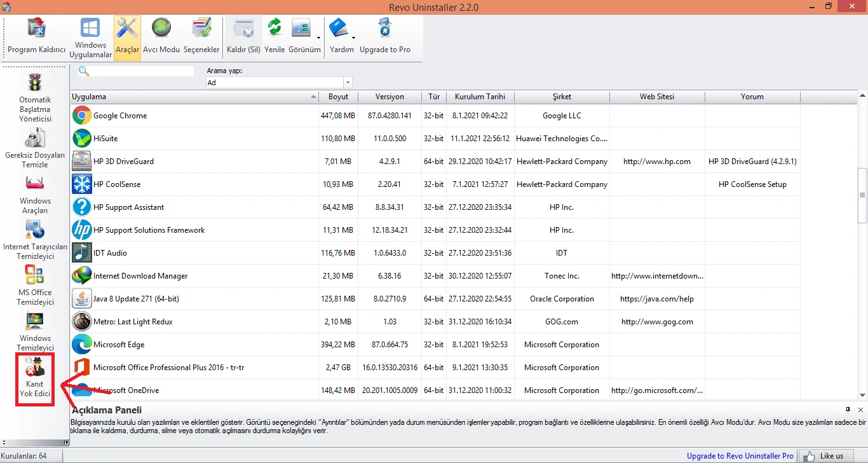Image resolution: width=868 pixels, height=463 pixels.
Task: Sort by Kurulum Tarihi column header
Action: [480, 97]
